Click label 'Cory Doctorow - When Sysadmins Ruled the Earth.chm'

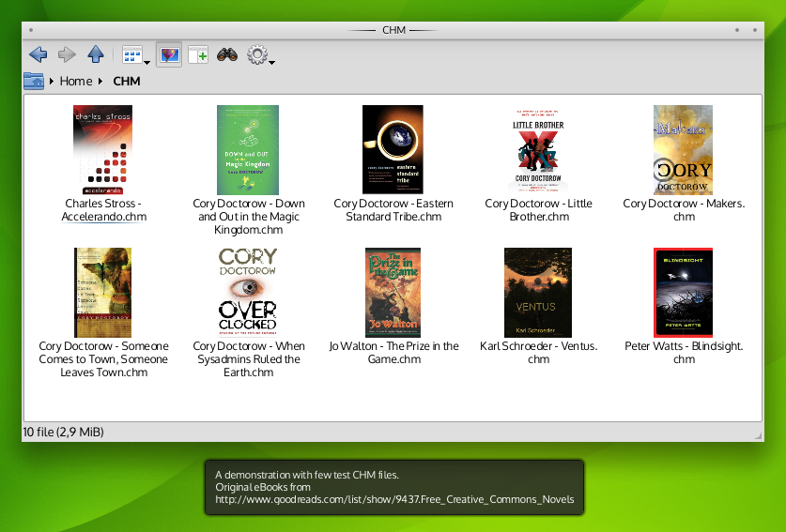[x=249, y=359]
